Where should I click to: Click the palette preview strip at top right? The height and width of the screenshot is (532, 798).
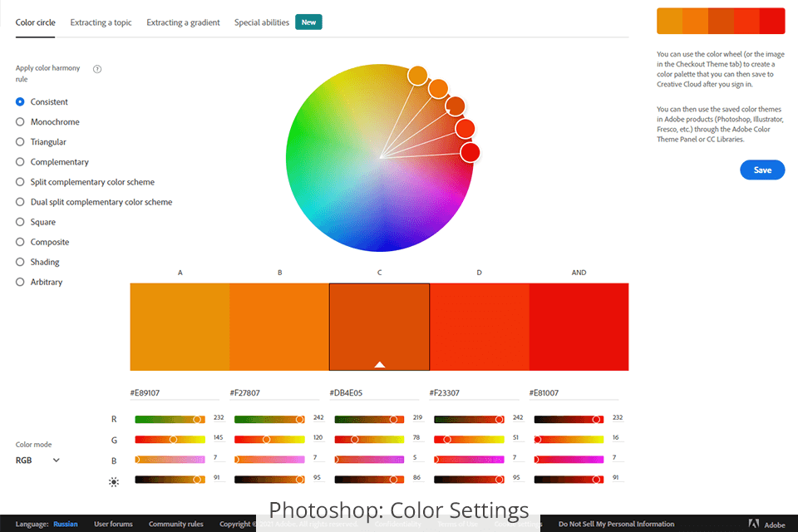tap(721, 21)
